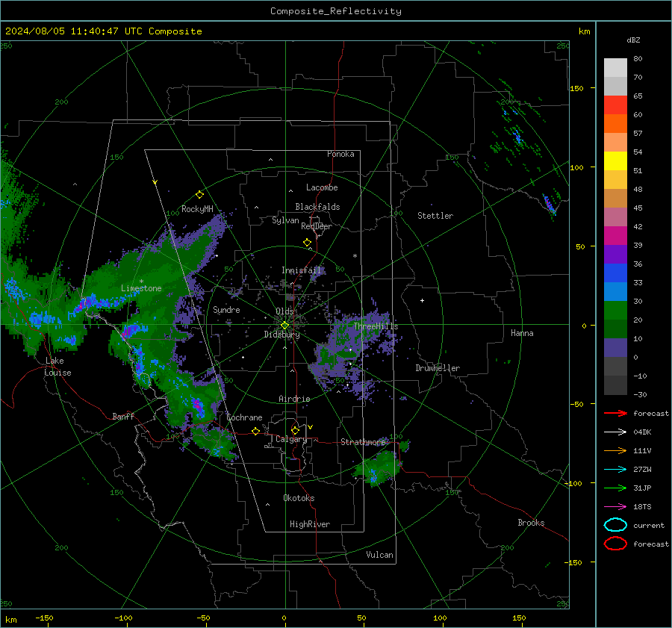Pick the magenta 39-42 dBZ swatch
Screen dimensions: 672x628
click(615, 236)
